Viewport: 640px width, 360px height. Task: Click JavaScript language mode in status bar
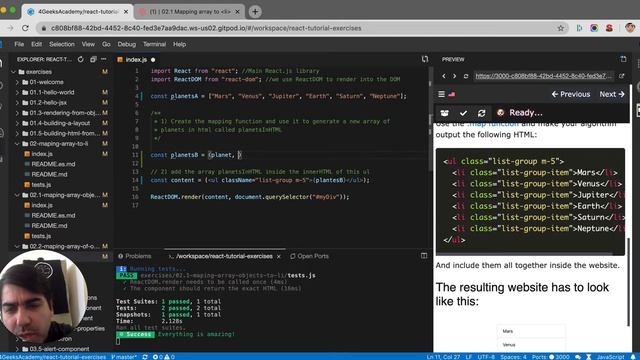tap(610, 357)
